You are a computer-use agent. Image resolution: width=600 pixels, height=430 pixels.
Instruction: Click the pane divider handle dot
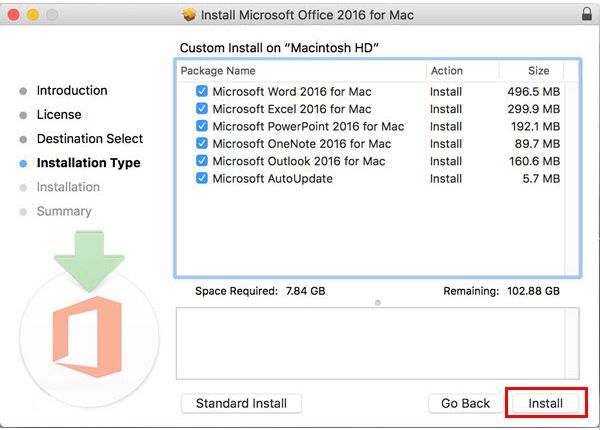(378, 303)
